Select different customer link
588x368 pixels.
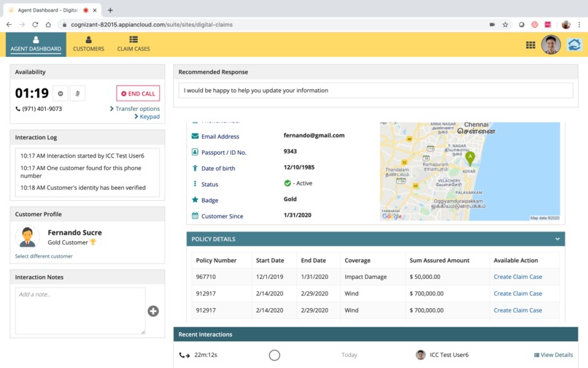click(x=44, y=256)
